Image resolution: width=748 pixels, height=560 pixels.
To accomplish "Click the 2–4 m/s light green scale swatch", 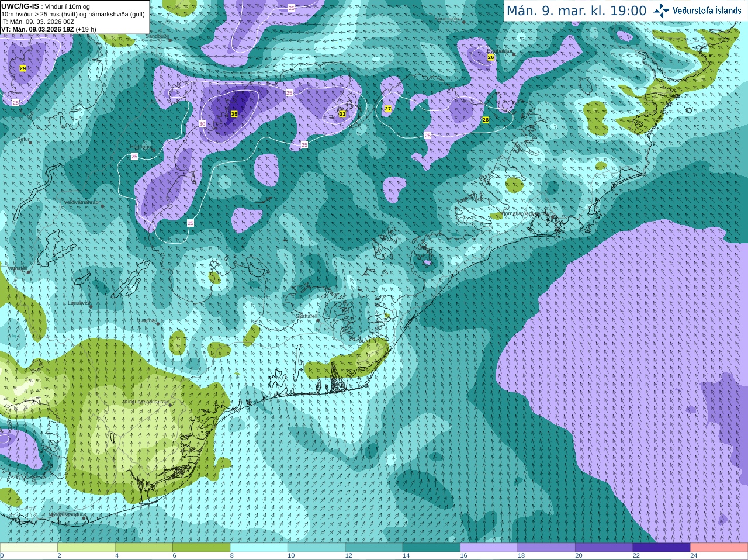I will point(86,548).
